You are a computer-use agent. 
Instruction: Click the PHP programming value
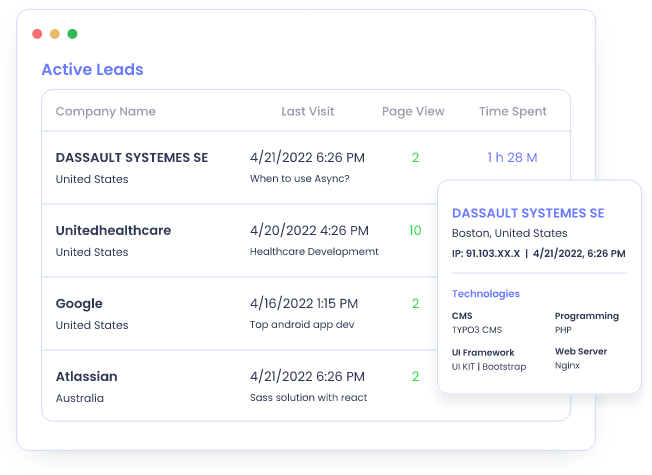click(x=563, y=330)
